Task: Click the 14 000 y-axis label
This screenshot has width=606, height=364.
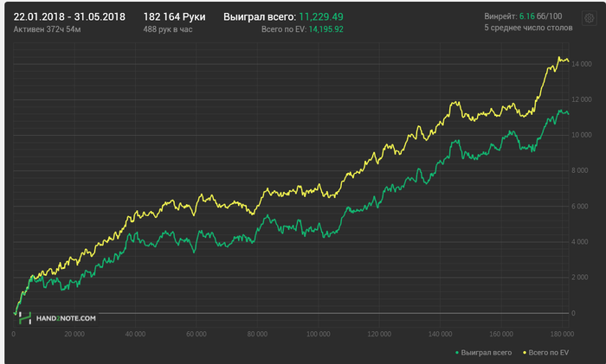Action: click(581, 64)
